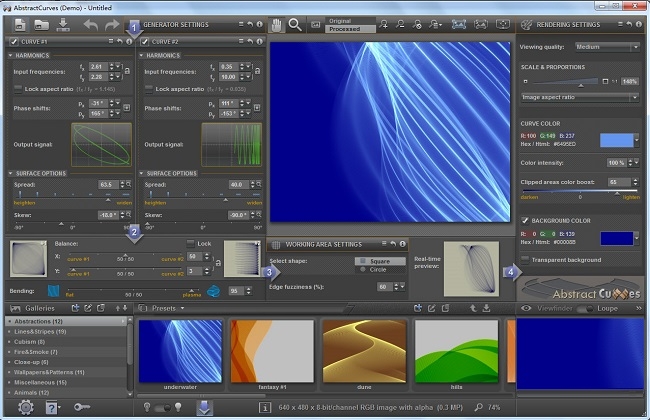This screenshot has height=420, width=650.
Task: Activate the magnifier zoom tool
Action: pos(295,25)
